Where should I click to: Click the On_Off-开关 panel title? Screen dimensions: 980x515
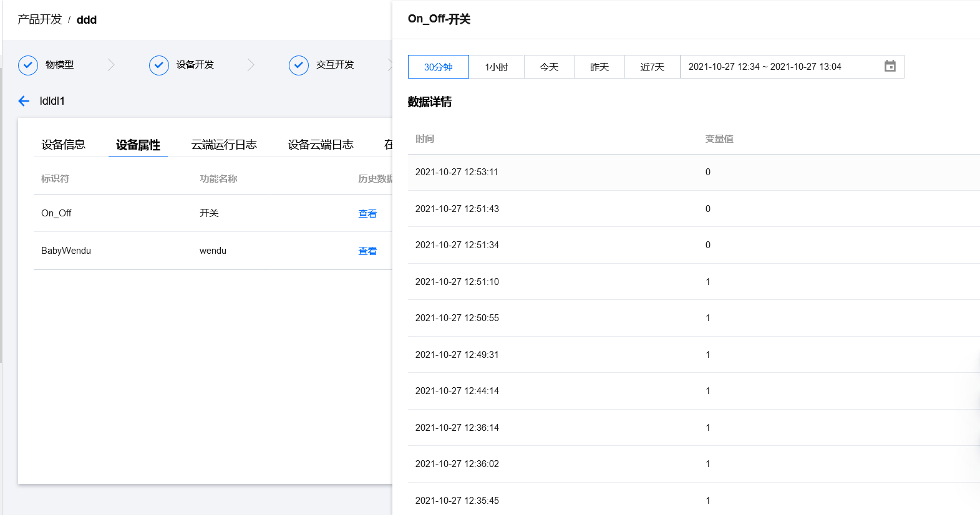click(439, 19)
